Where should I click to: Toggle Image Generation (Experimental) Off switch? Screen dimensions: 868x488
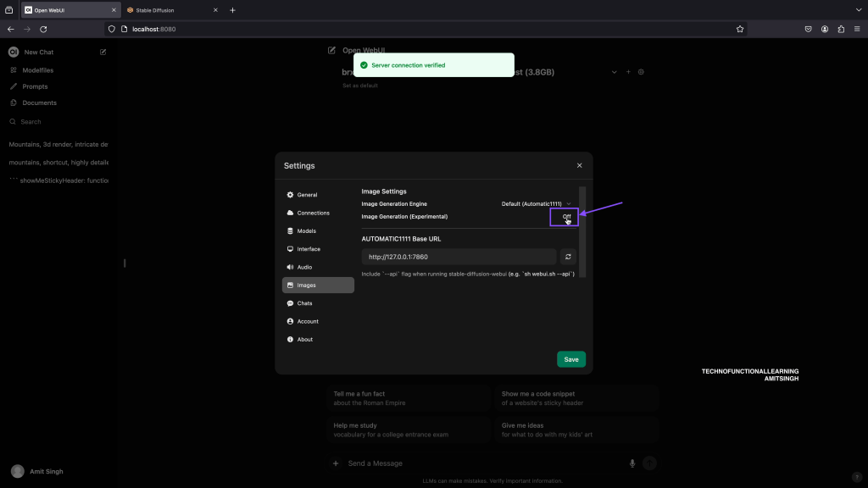[x=566, y=217]
